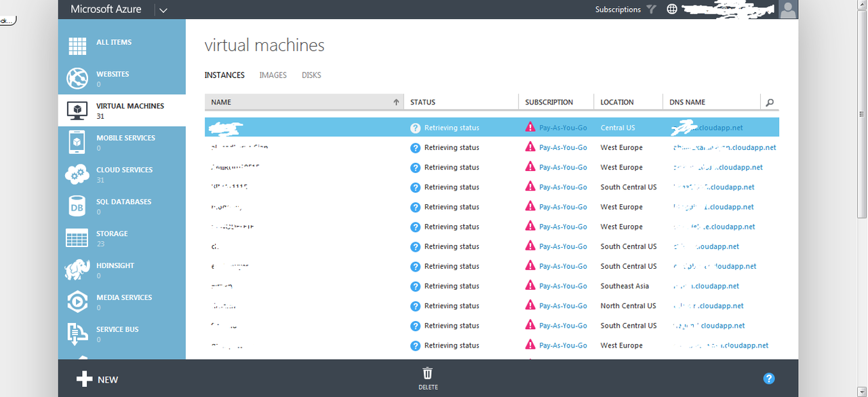Screen dimensions: 868x397
Task: Click the search magnifier in table header
Action: click(770, 102)
